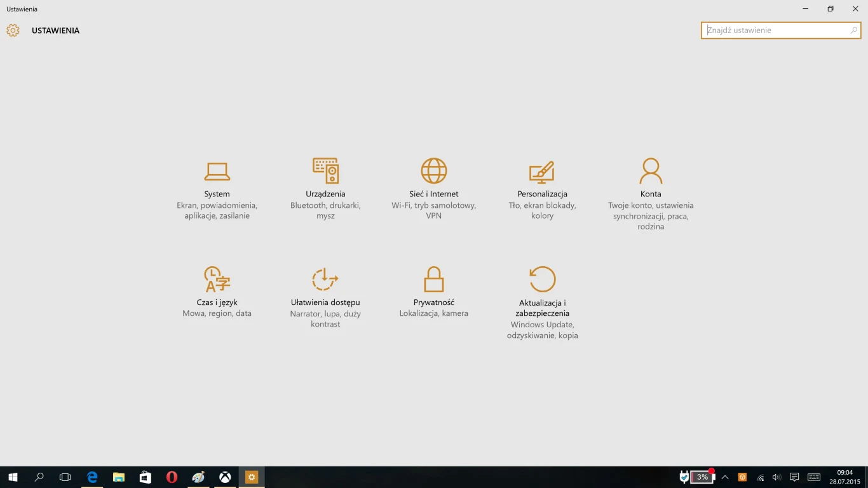Click the search magnifier in settings box
This screenshot has height=488, width=868.
pos(853,30)
